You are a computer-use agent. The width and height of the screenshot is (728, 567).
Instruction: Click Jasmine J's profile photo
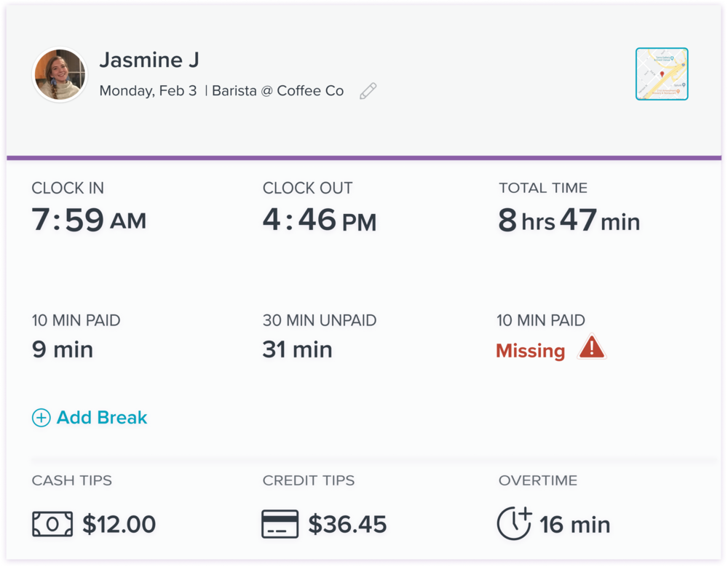point(60,74)
